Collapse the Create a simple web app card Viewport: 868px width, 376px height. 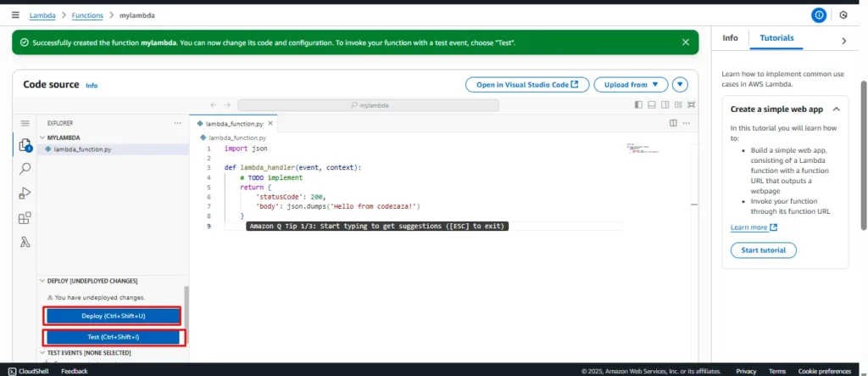click(836, 109)
